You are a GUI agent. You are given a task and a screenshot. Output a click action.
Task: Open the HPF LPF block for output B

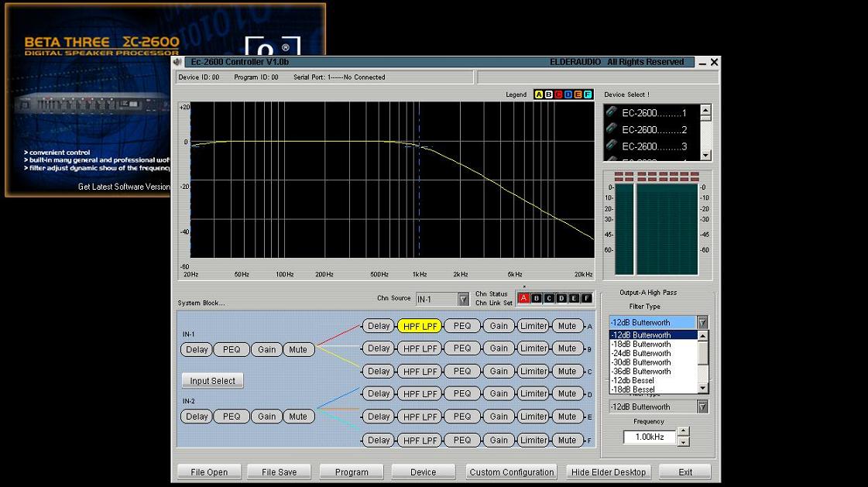pos(420,348)
